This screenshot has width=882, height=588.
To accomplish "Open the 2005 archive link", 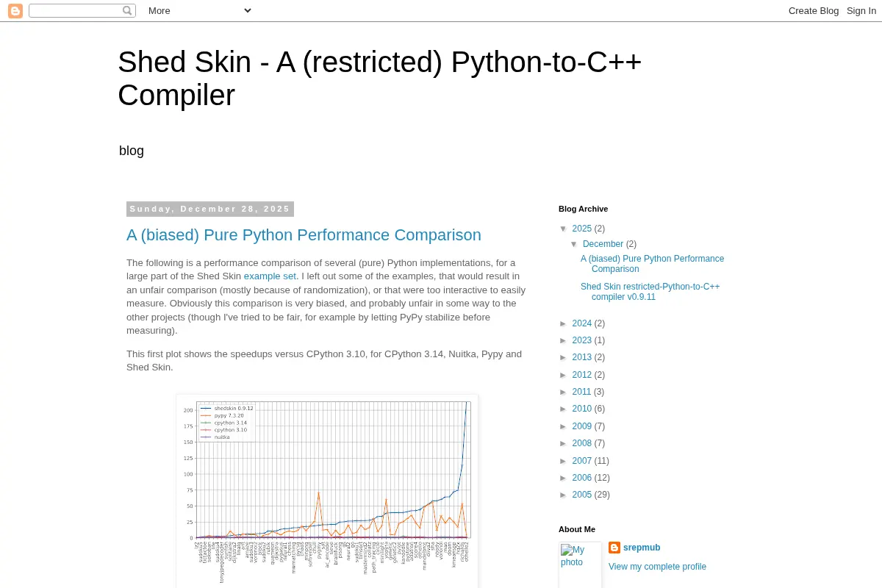I will pyautogui.click(x=582, y=495).
